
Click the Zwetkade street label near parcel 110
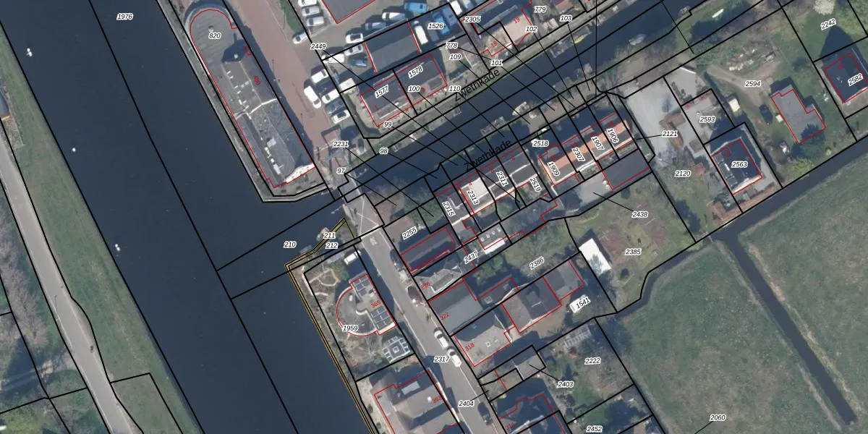click(477, 93)
